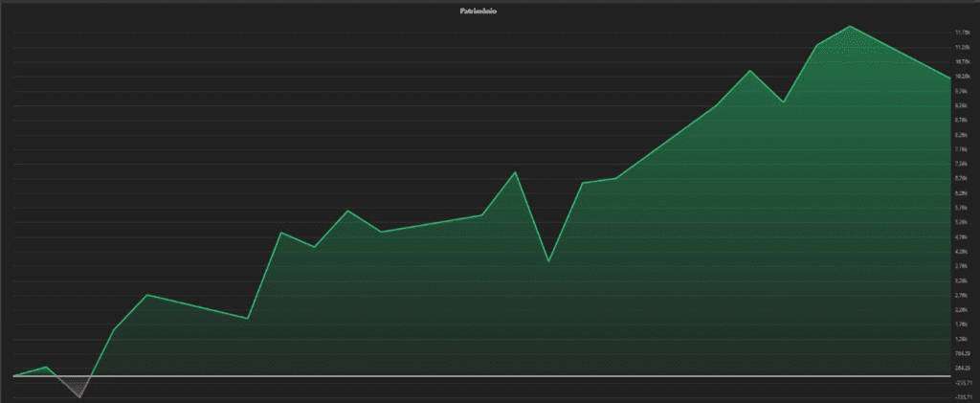The width and height of the screenshot is (980, 403).
Task: Click the 5,78k axis label
Action: (962, 208)
